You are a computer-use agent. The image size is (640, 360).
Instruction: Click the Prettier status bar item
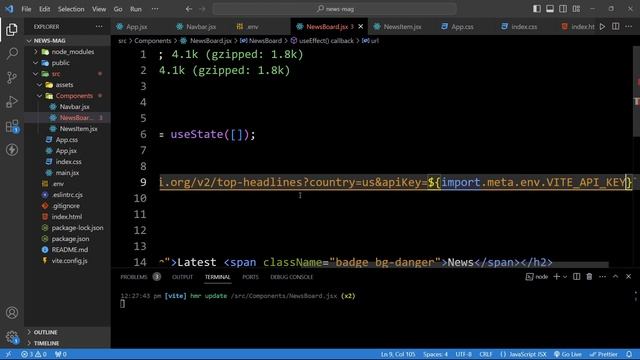[604, 354]
